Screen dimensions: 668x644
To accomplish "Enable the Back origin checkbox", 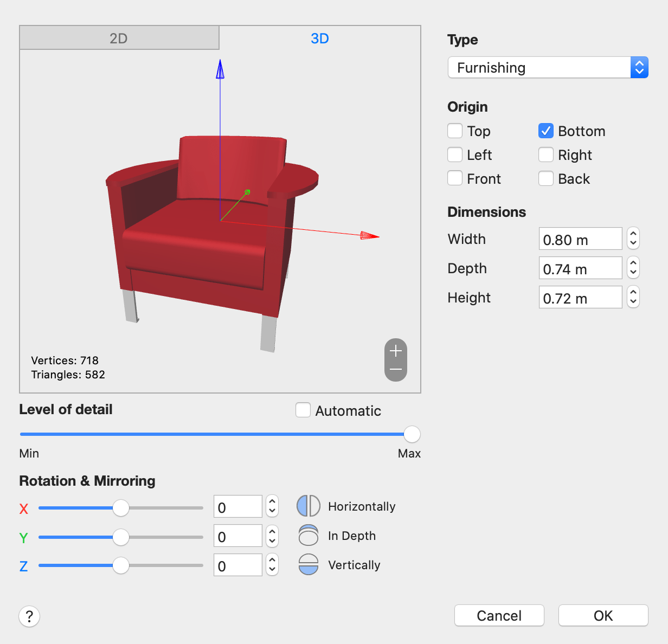I will point(546,178).
